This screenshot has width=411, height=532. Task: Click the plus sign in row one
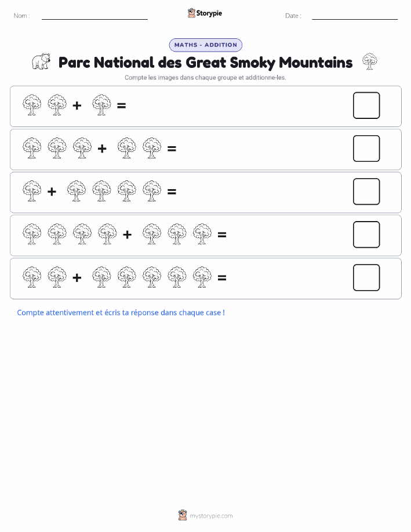coord(77,106)
